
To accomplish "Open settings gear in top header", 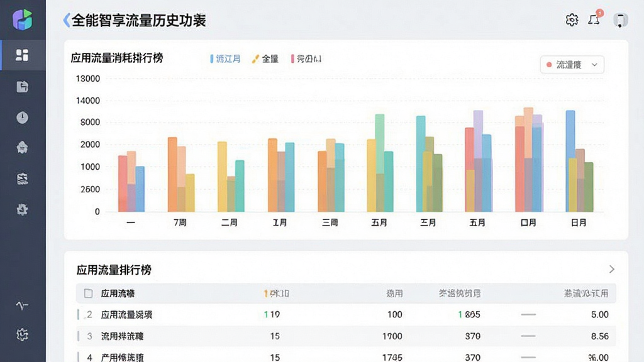I will pos(572,19).
